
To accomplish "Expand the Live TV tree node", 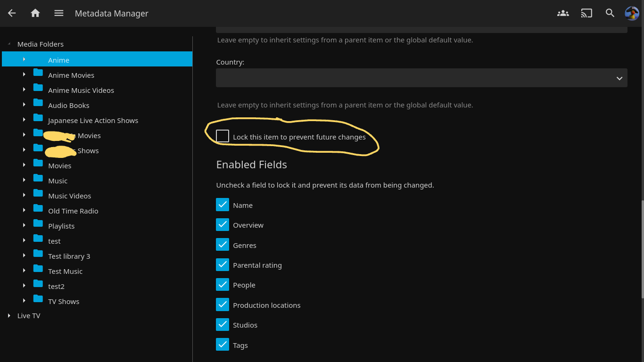I will point(9,316).
